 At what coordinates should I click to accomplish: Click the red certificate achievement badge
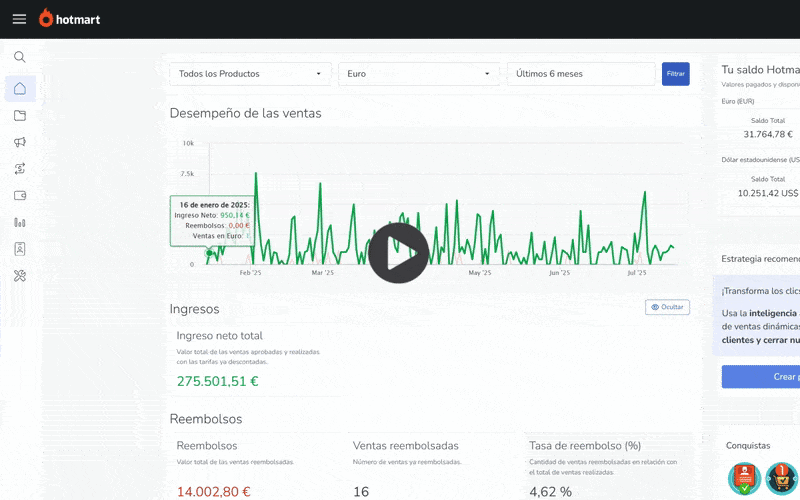pyautogui.click(x=744, y=479)
